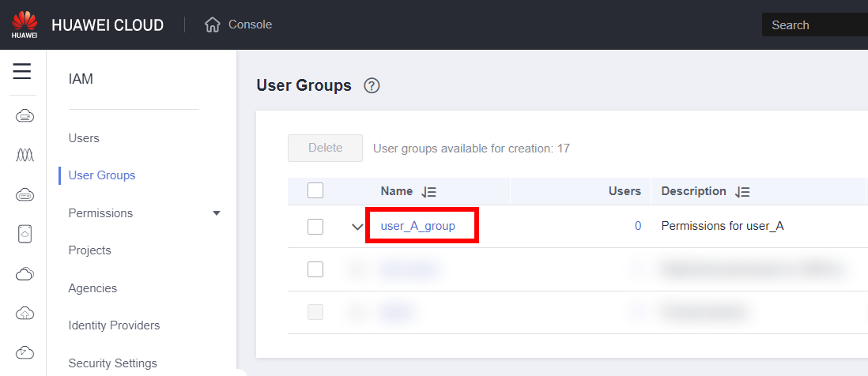Check the user_A_group row checkbox

[x=315, y=227]
